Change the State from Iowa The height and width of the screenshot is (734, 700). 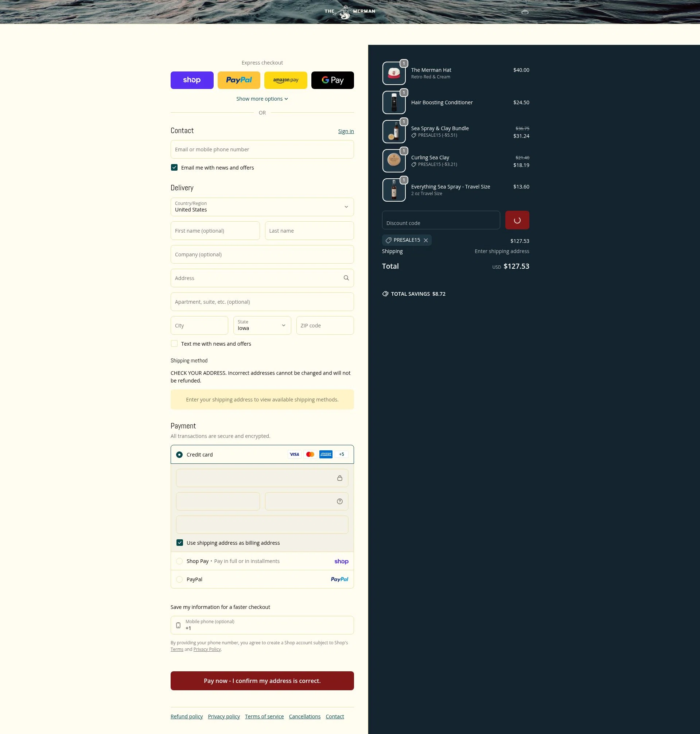click(262, 325)
